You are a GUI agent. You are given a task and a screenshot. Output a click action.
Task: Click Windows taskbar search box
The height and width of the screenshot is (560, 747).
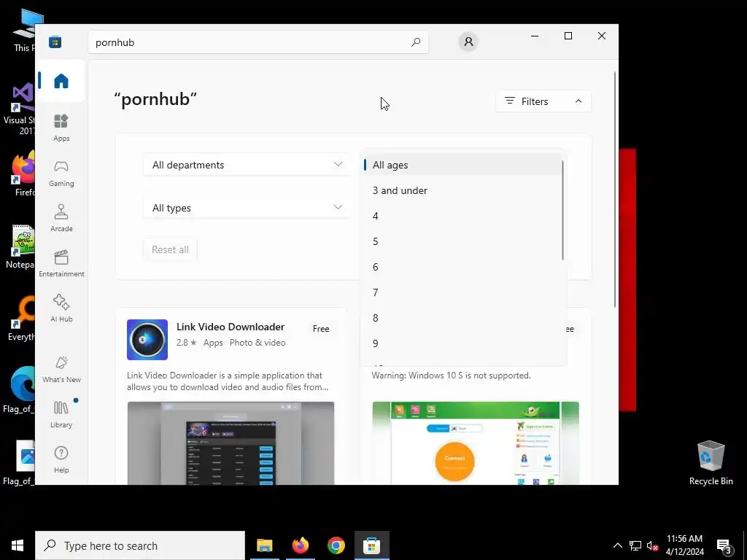coord(140,545)
